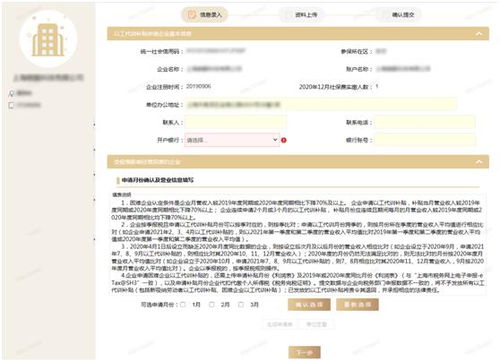The image size is (500, 362).
Task: Click the 企业注册时间 value 20130906
Action: (198, 86)
